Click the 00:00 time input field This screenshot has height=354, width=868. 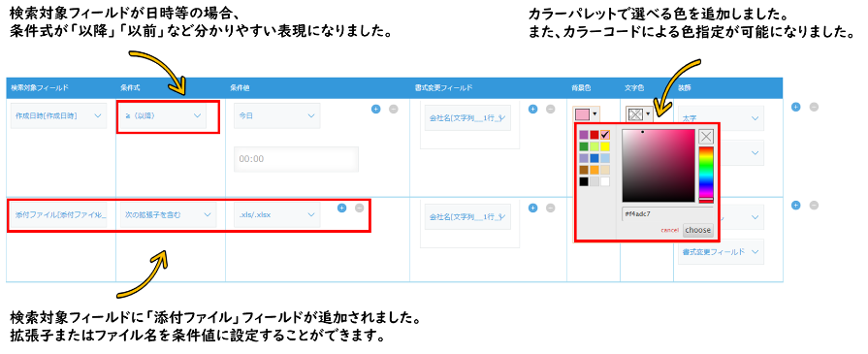[296, 159]
